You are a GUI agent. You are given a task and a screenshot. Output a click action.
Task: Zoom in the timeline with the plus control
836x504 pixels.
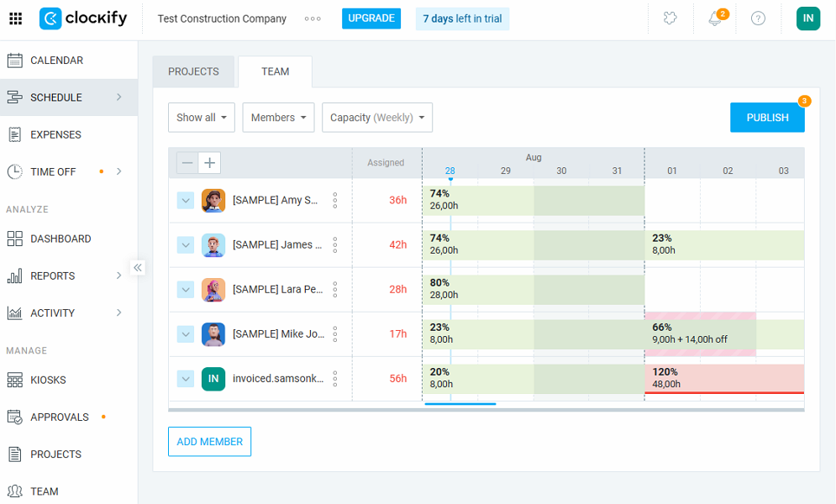click(209, 162)
